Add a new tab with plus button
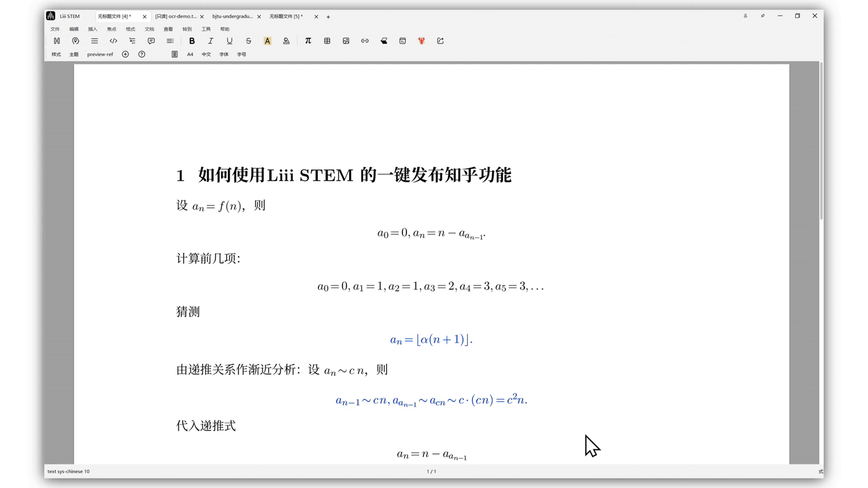Screen dimensions: 868x488 328,17
